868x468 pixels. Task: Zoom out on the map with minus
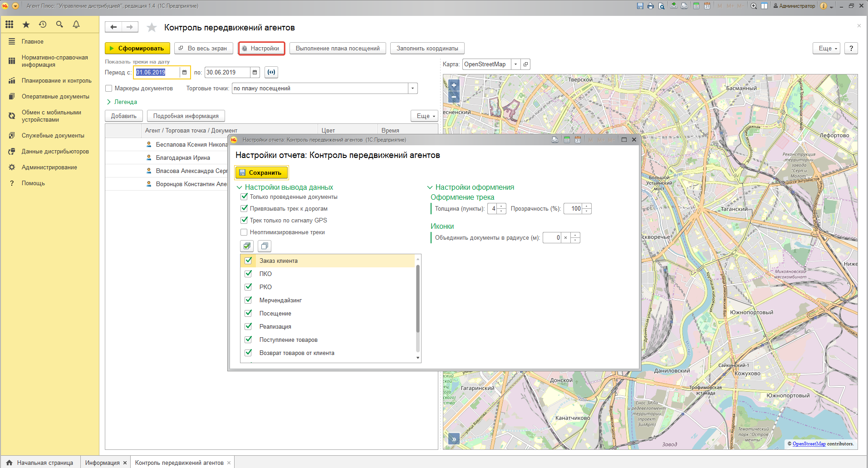coord(454,97)
